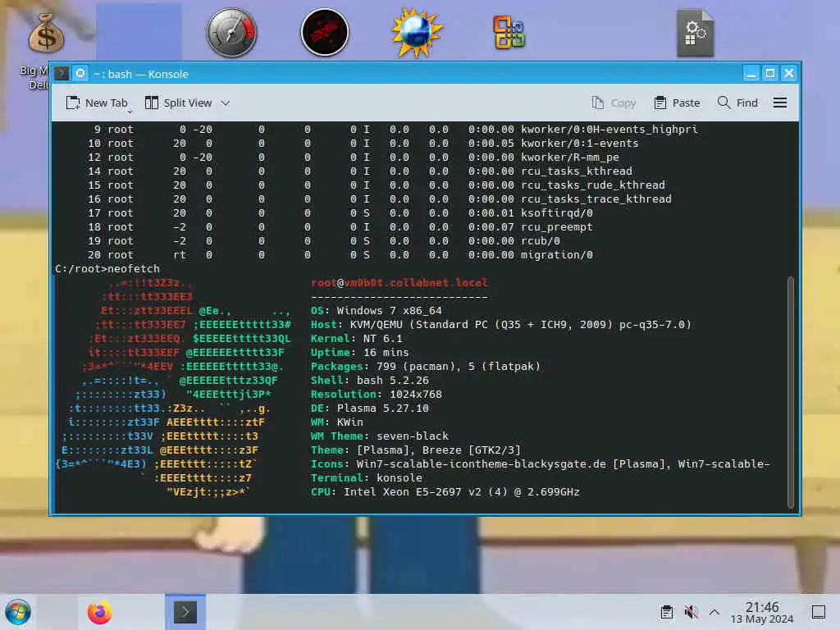Click the 'kworker/R-mm_pe' process entry
840x630 pixels.
[570, 157]
